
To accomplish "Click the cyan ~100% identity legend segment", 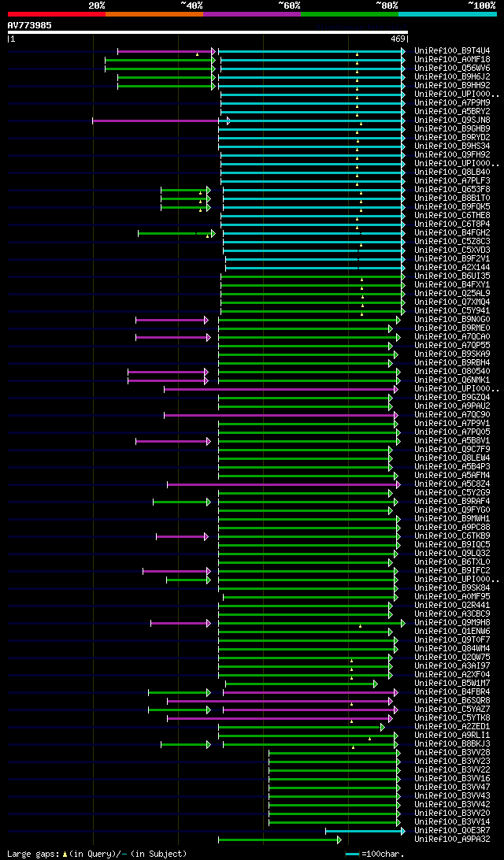I will point(447,13).
